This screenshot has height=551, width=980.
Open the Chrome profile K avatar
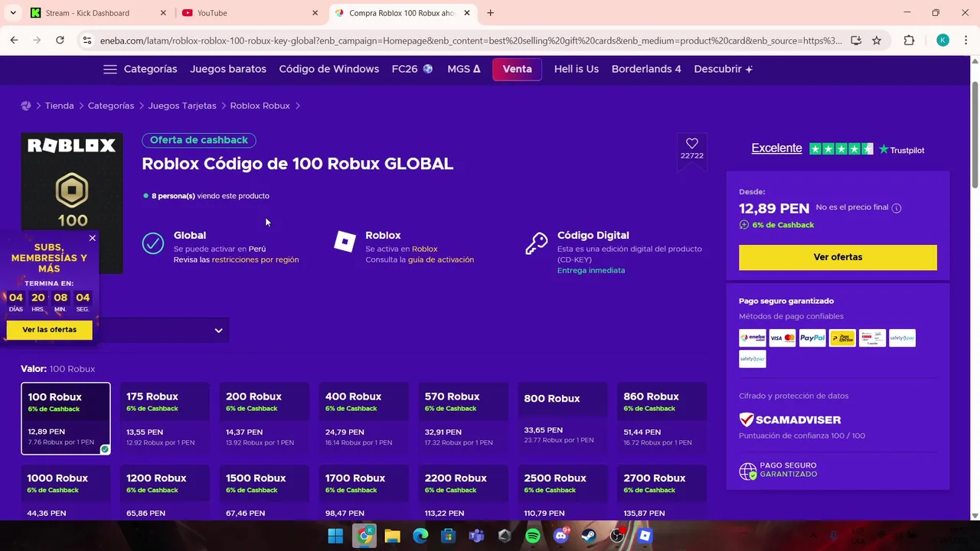[x=942, y=41]
